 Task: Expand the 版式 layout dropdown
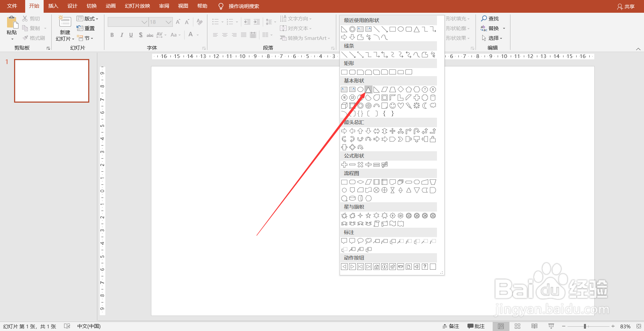point(87,19)
